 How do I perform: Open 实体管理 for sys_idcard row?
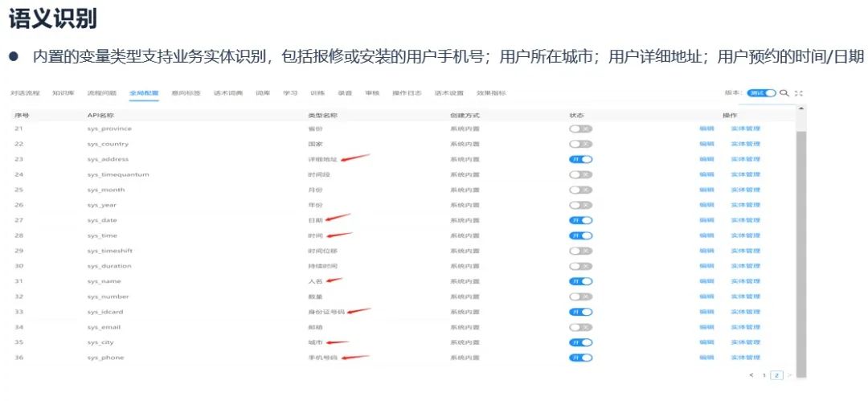tap(745, 312)
